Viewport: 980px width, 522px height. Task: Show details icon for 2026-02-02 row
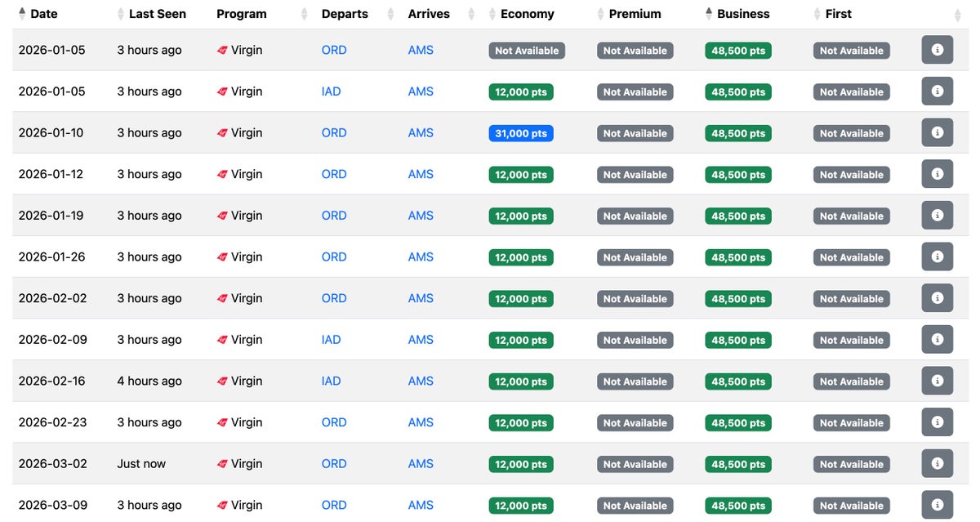coord(937,298)
